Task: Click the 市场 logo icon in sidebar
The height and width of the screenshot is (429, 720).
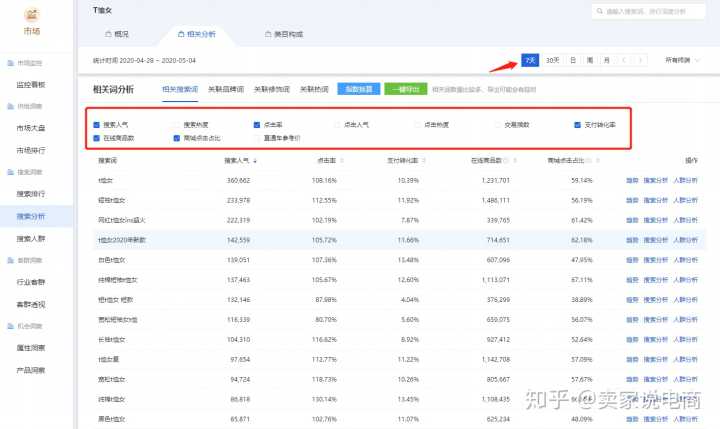Action: click(x=32, y=15)
